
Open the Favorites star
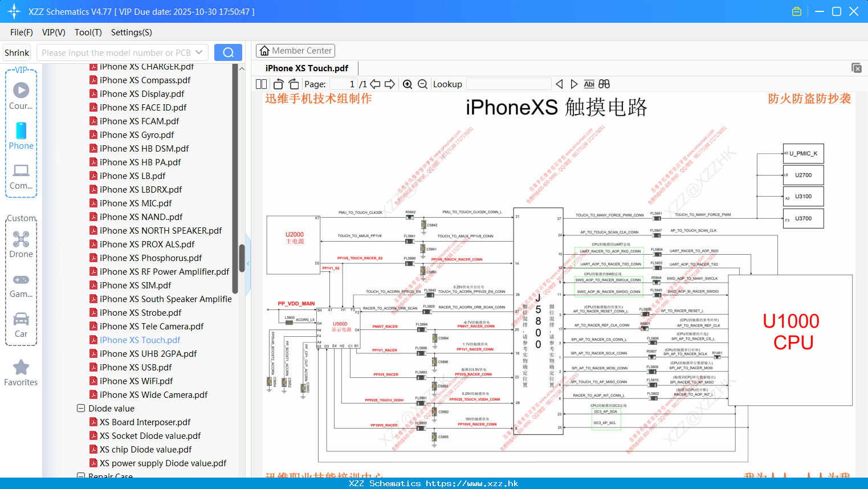pyautogui.click(x=21, y=373)
